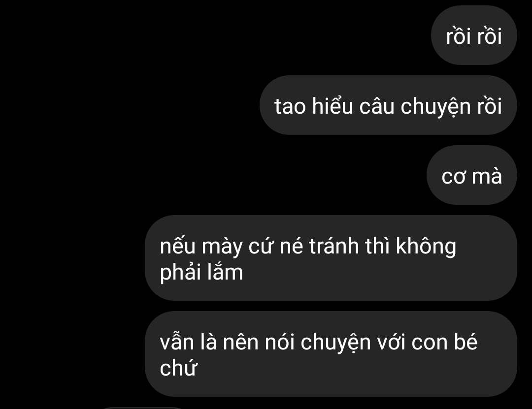This screenshot has height=409, width=532.
Task: Select the 'cơ mà' chat bubble
Action: (x=471, y=175)
